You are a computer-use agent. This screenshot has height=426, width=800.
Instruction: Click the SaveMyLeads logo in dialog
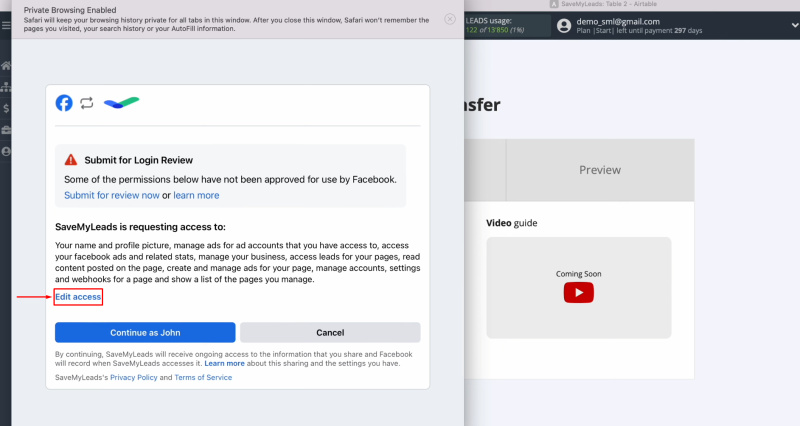coord(122,103)
